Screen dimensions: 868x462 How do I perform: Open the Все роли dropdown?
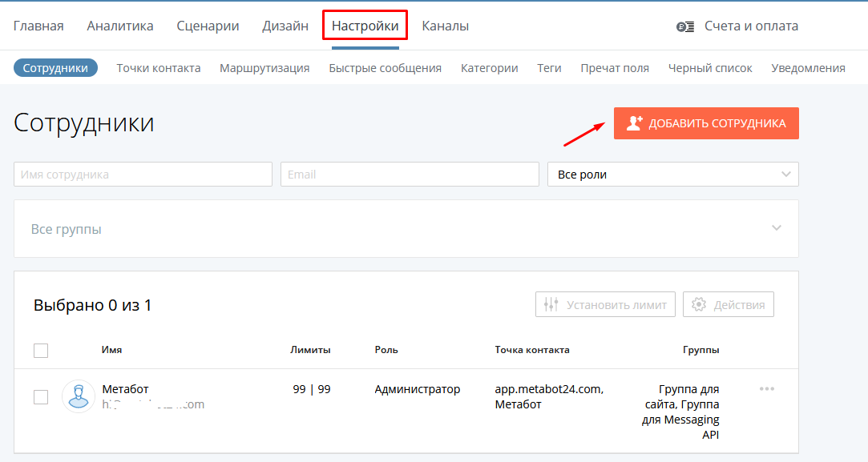(x=673, y=175)
